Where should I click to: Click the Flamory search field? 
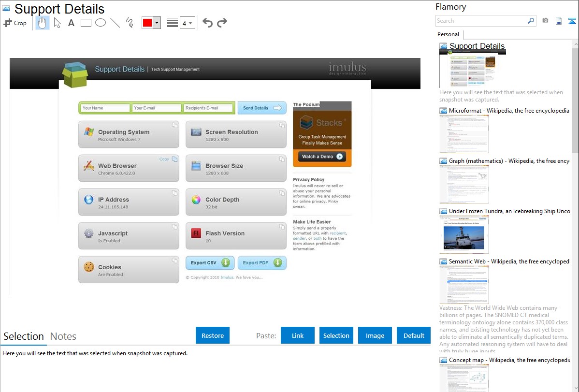click(x=481, y=21)
